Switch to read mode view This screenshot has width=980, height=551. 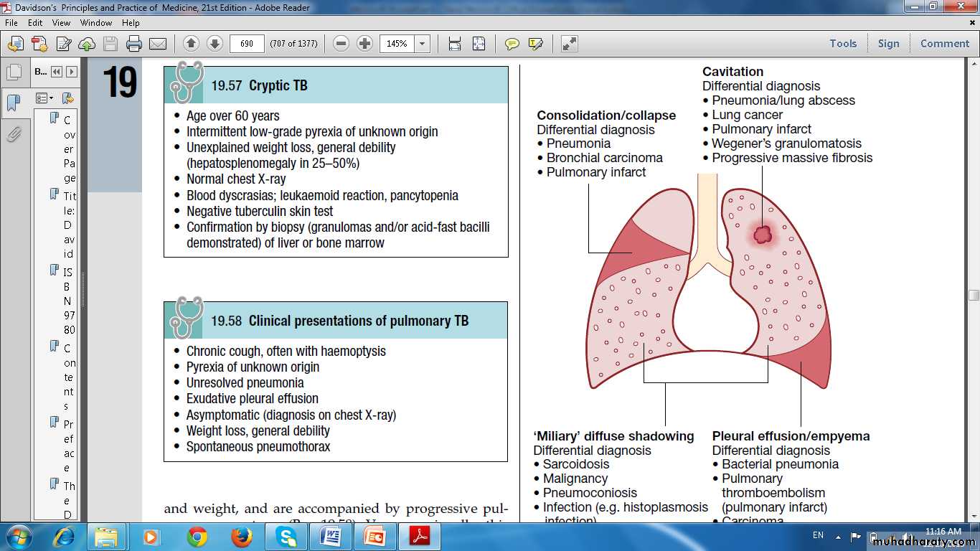click(569, 44)
